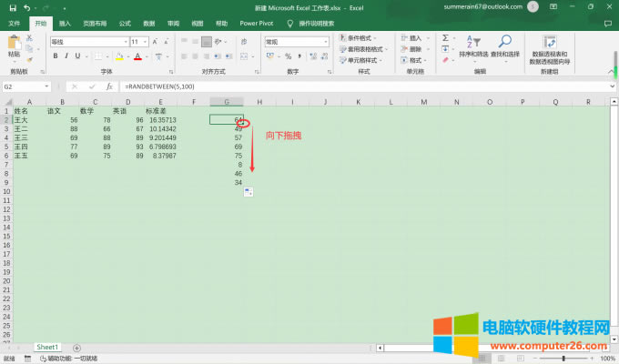This screenshot has height=364, width=619.
Task: Click the 文件 (File) menu button
Action: pos(14,23)
